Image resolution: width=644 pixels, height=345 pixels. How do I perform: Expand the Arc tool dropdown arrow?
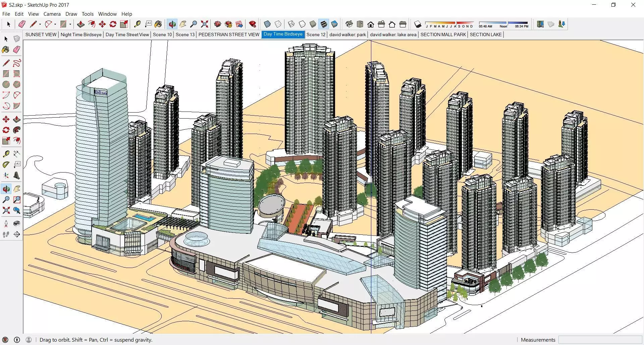55,24
